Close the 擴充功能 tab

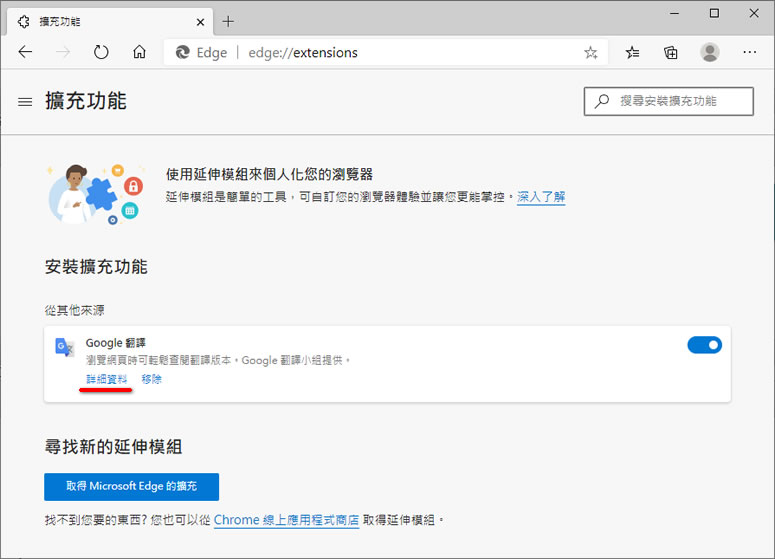point(200,22)
